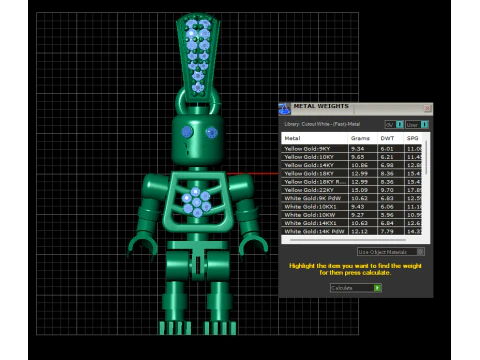Screen dimensions: 480x360
Task: Click the gem cluster on robot's chest
Action: [x=196, y=202]
